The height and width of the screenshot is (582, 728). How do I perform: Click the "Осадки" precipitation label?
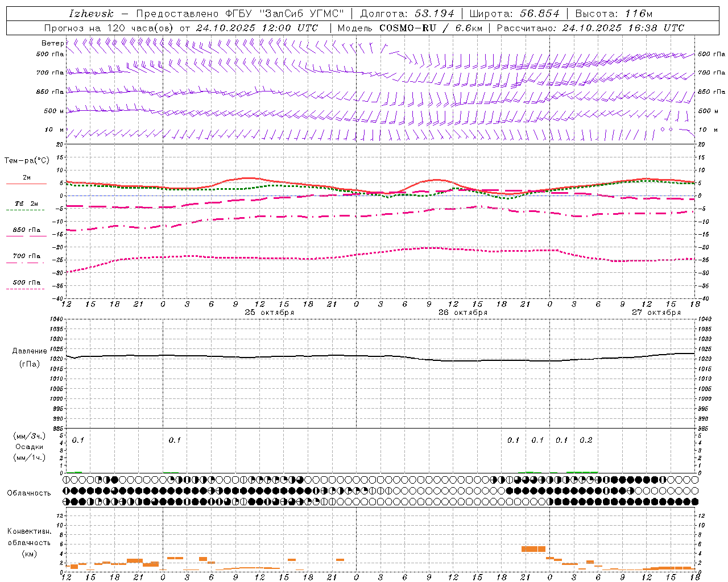(29, 447)
